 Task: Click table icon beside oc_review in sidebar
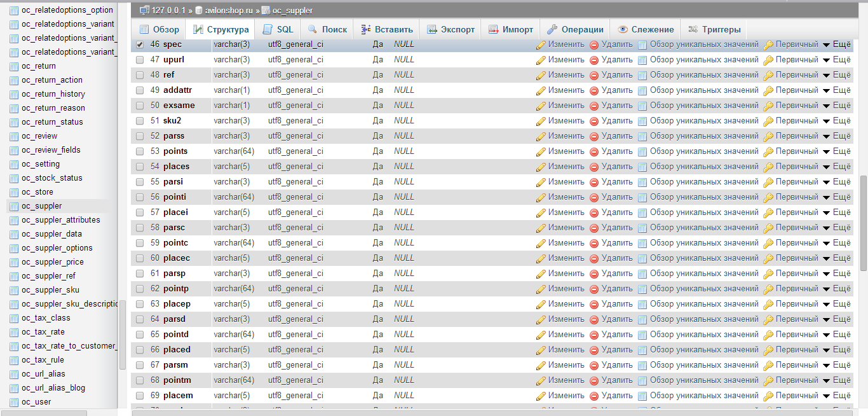click(x=14, y=136)
